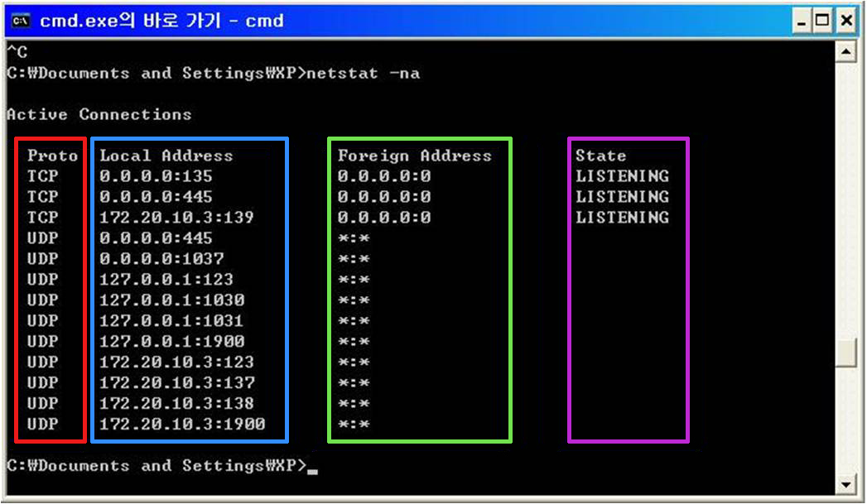This screenshot has width=867, height=504.
Task: Click the scrollbar up arrow
Action: (x=845, y=52)
